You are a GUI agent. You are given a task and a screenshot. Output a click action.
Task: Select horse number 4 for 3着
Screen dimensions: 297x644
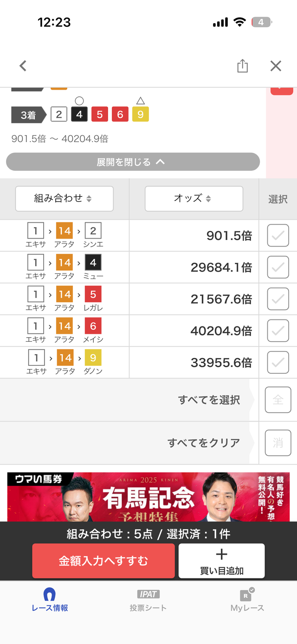pyautogui.click(x=79, y=114)
